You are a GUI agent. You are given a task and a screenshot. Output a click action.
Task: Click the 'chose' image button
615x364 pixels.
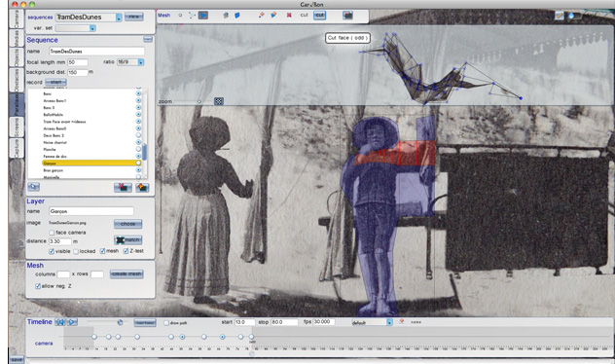coord(127,224)
